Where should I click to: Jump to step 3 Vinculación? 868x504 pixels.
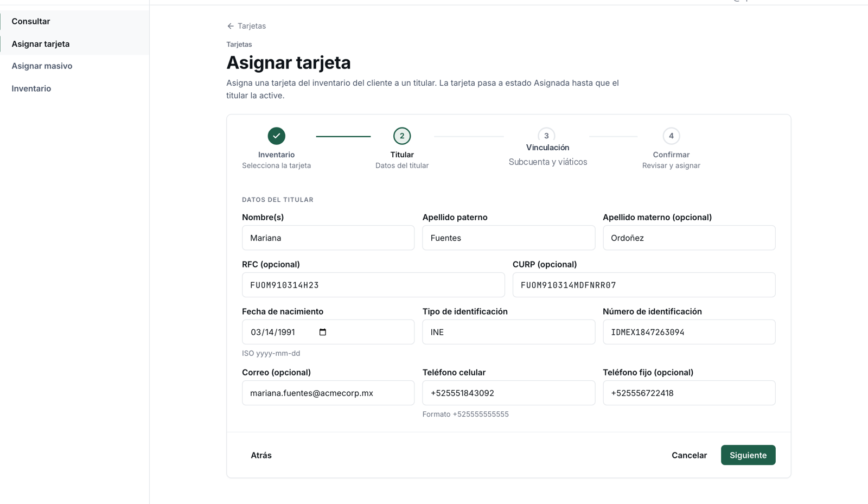click(546, 136)
